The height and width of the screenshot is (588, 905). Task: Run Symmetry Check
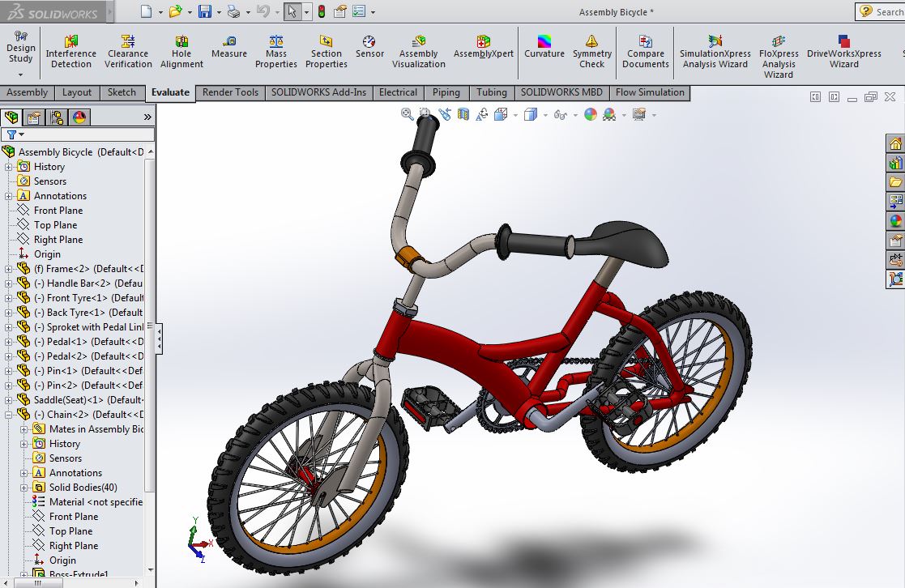(591, 51)
